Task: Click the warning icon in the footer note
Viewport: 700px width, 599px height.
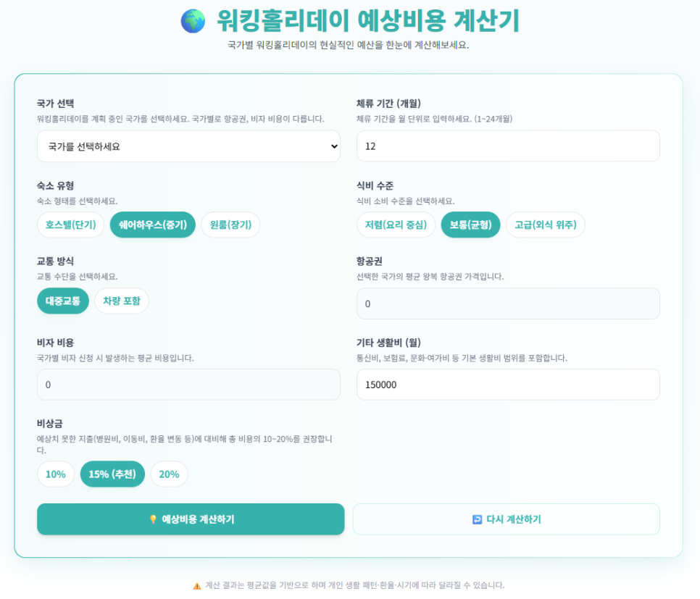Action: point(197,585)
